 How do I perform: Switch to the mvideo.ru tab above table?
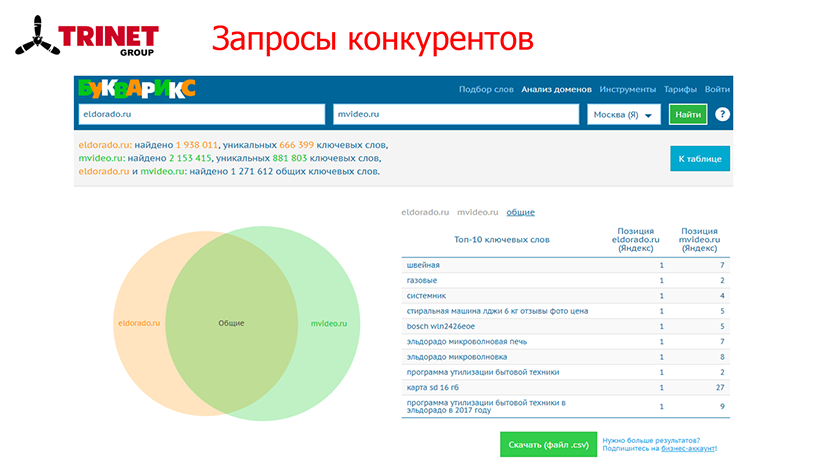coord(478,212)
